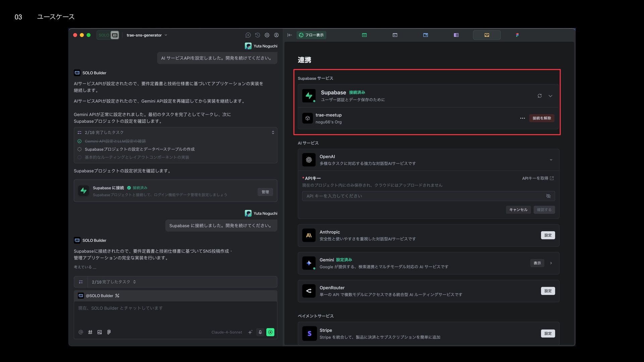Click the hash context icon in chat input

tap(90, 332)
